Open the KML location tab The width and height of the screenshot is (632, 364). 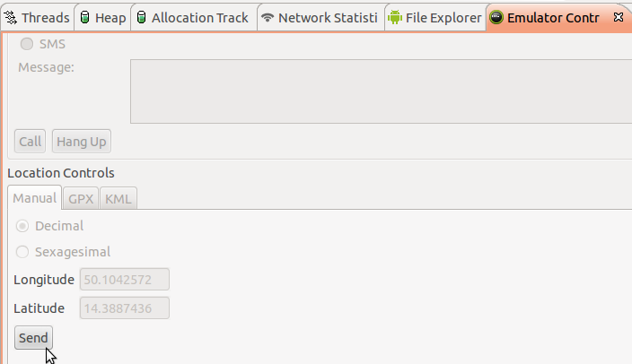coord(118,198)
